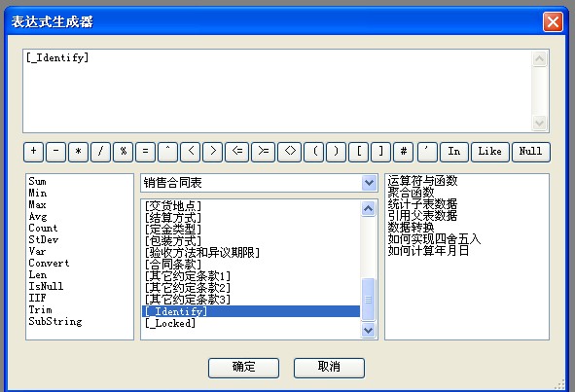Cancel with the 取消 button

329,368
